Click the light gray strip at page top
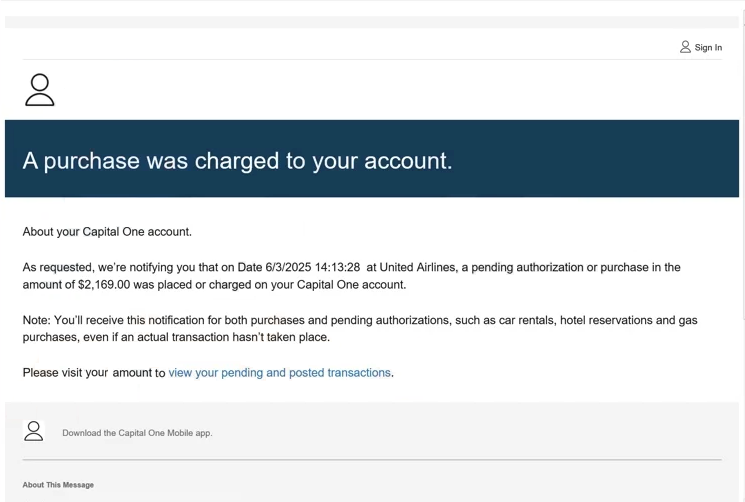This screenshot has width=745, height=502. [x=372, y=22]
